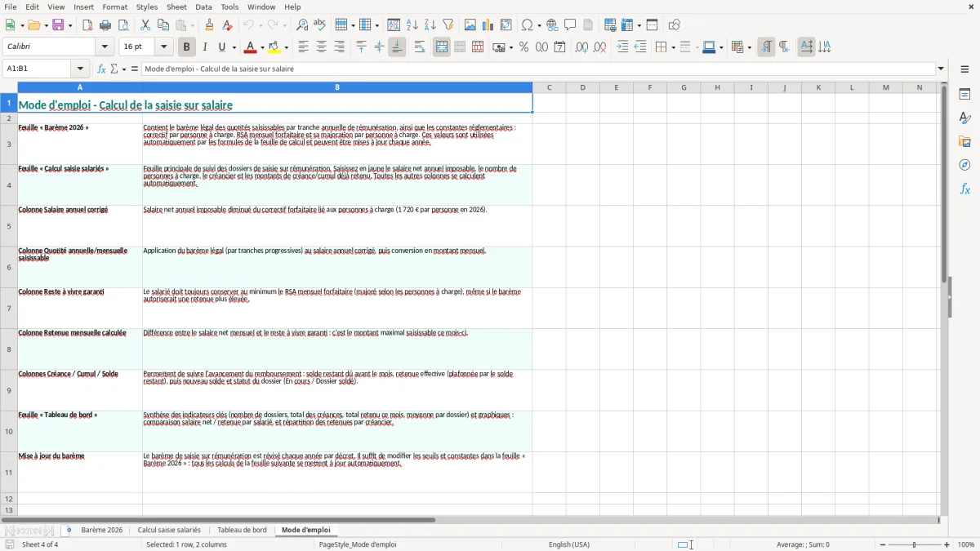980x551 pixels.
Task: Open the Styles menu
Action: 147,7
